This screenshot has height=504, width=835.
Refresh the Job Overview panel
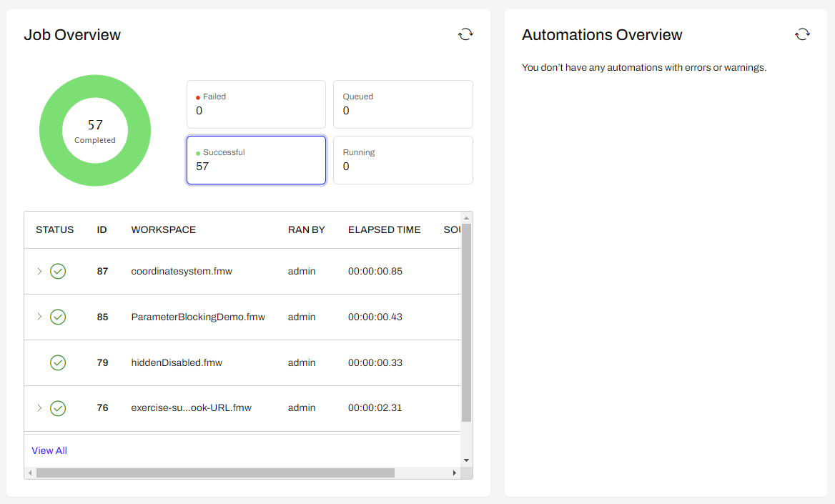click(465, 34)
